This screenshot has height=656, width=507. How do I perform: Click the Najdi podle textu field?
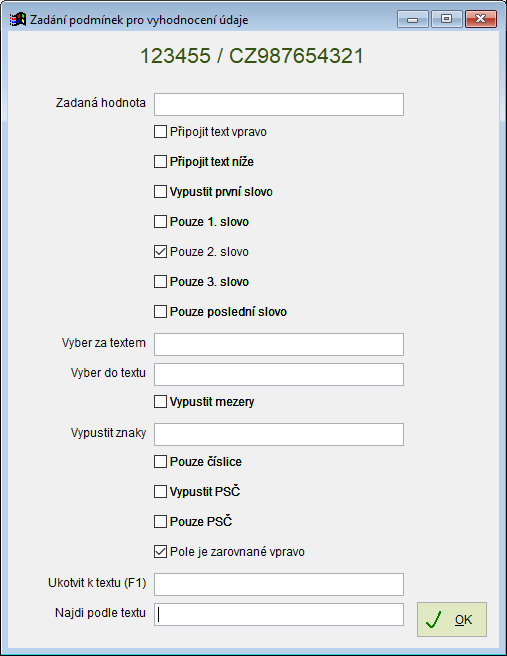(x=279, y=615)
